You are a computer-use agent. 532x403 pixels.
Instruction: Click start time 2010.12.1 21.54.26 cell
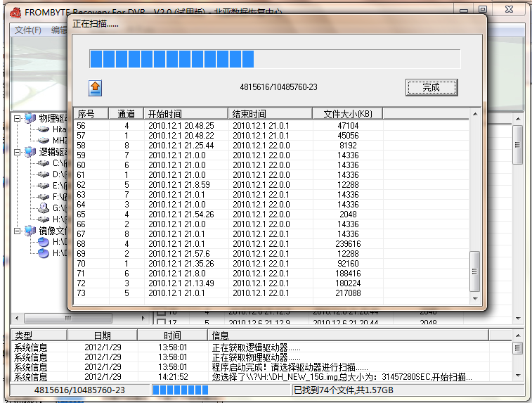pos(181,215)
